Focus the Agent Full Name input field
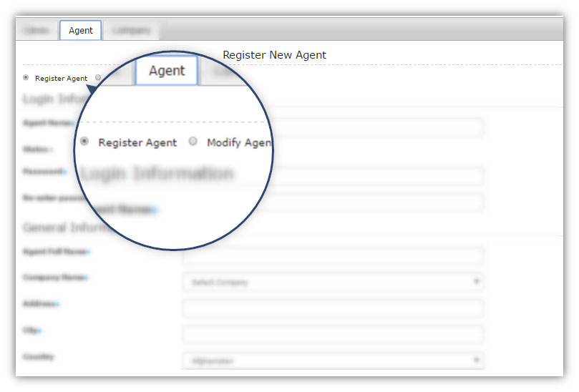 333,255
